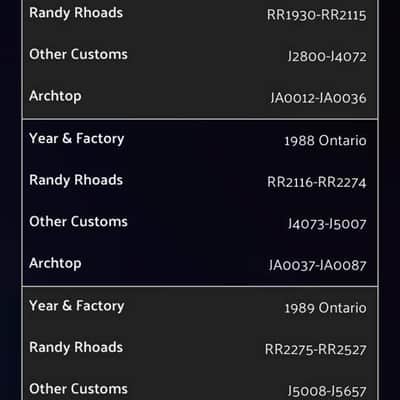Click Other Customs label above JA0012 Archtop

point(78,54)
